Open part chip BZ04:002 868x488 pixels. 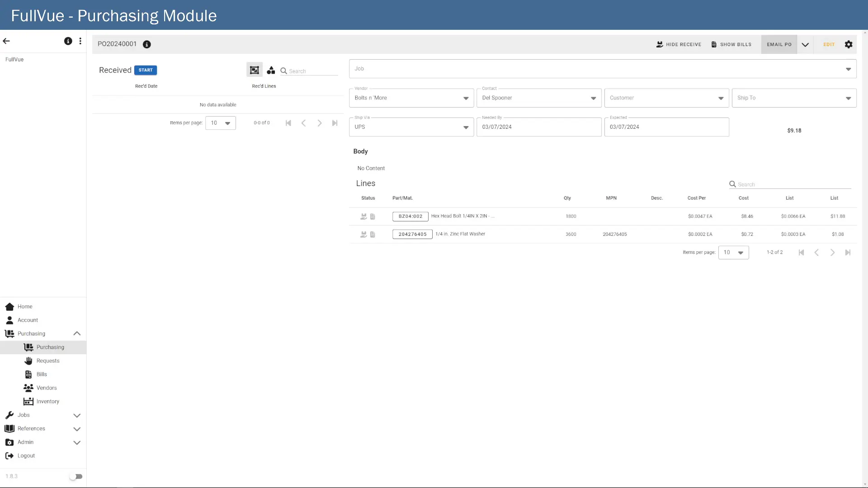(x=410, y=216)
